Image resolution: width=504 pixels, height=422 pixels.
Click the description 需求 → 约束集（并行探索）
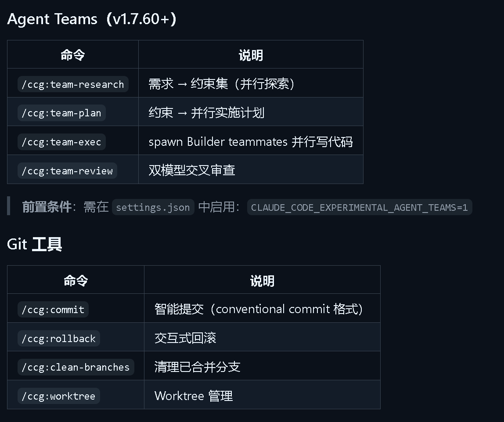(x=222, y=84)
